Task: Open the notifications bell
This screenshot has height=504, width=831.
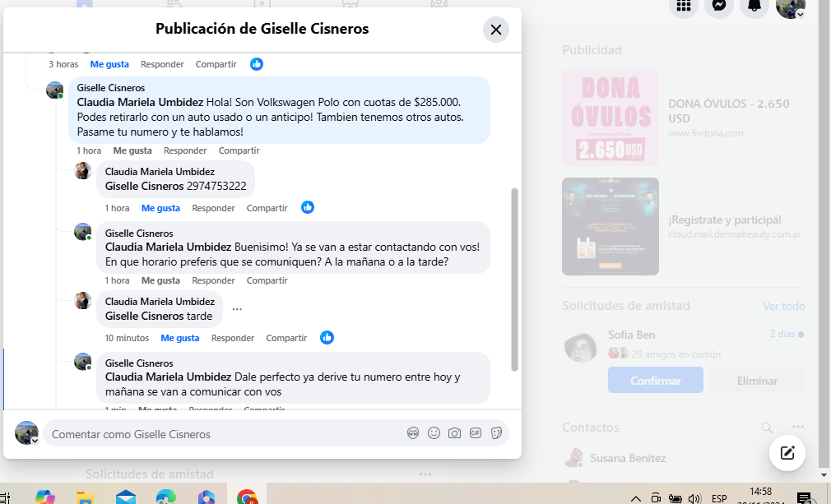Action: [754, 6]
